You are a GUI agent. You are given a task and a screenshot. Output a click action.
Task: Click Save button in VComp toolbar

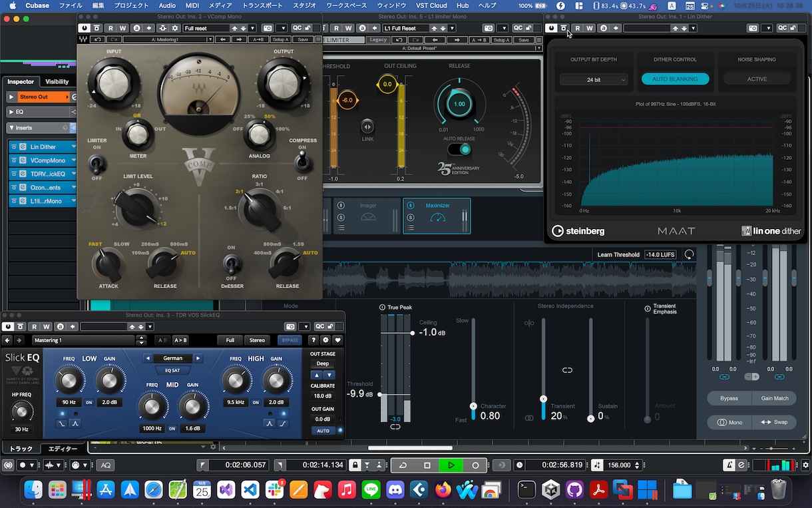303,40
